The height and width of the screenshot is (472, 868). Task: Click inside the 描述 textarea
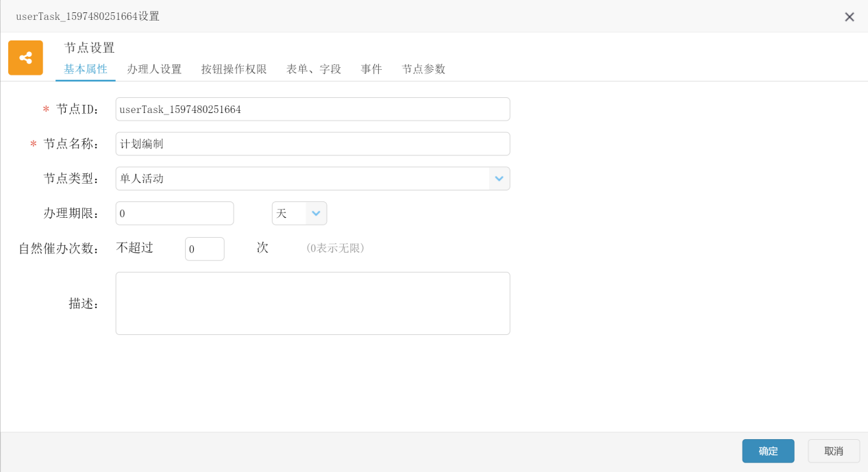312,303
